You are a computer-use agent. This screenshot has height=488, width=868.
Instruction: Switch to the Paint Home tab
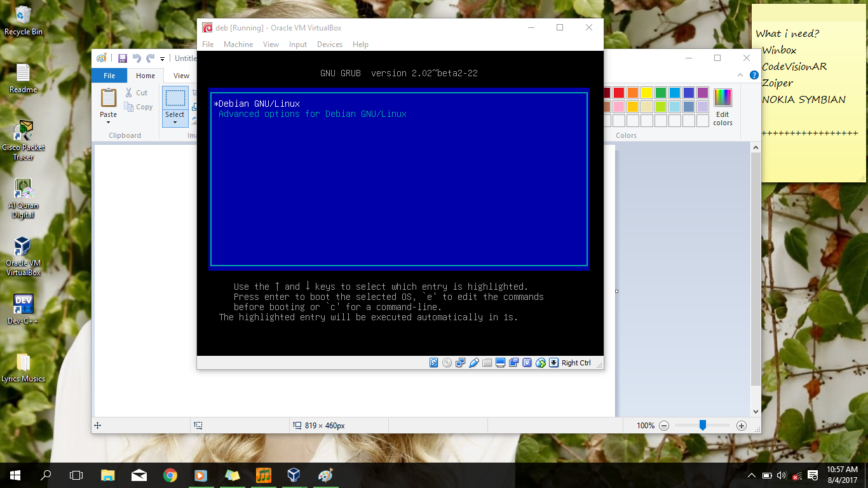click(146, 76)
